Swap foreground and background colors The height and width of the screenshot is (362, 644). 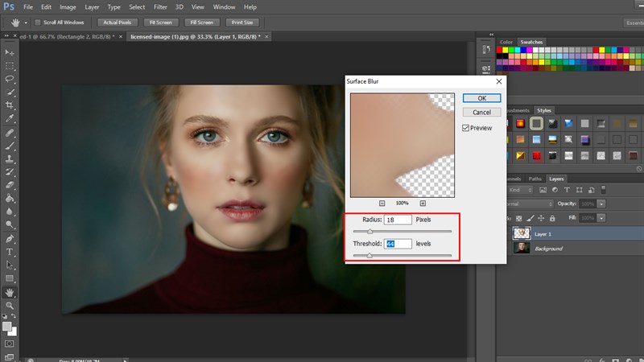[14, 316]
